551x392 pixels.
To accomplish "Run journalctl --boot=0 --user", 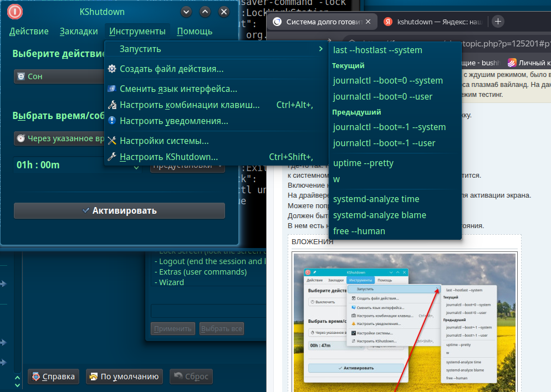I will pos(395,96).
